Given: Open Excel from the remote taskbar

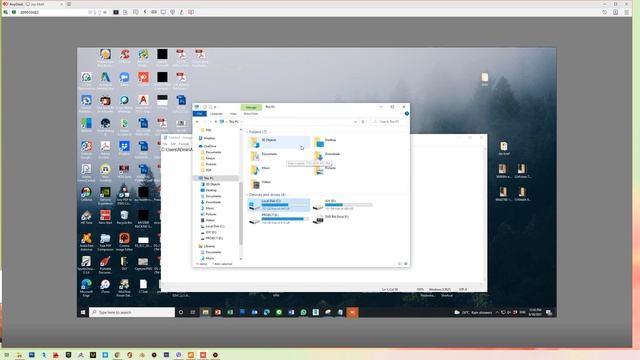Looking at the screenshot, I should tap(230, 312).
